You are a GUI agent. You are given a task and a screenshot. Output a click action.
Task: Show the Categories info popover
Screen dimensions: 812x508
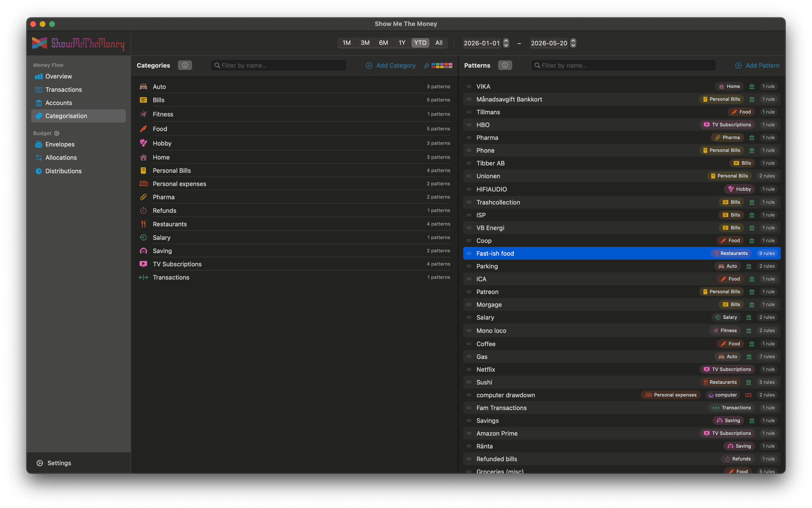pyautogui.click(x=185, y=65)
